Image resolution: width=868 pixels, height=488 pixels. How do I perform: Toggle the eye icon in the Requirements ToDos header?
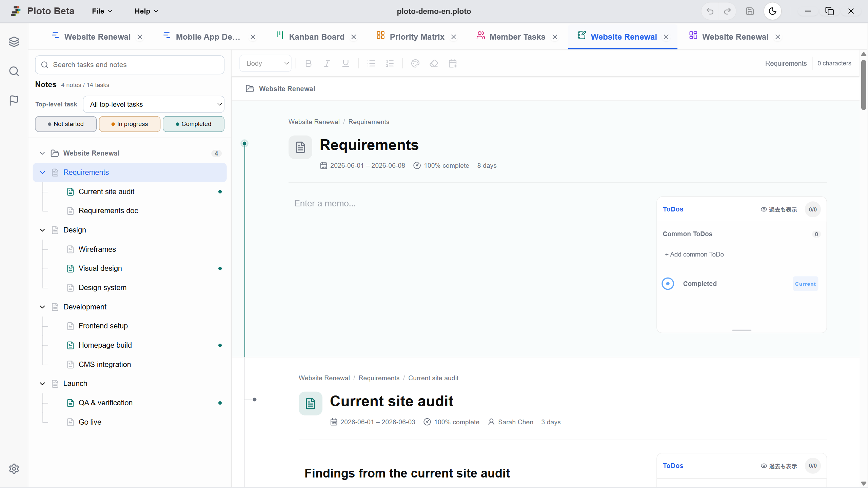point(764,209)
